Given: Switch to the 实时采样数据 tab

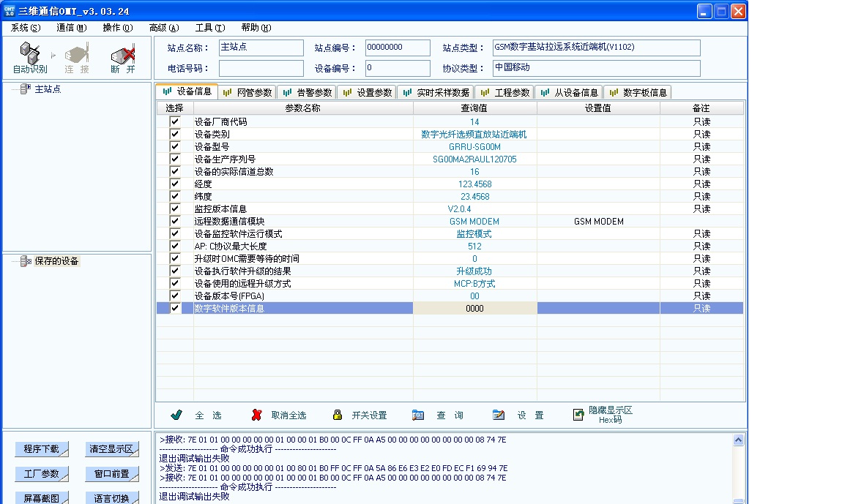Looking at the screenshot, I should coord(436,92).
